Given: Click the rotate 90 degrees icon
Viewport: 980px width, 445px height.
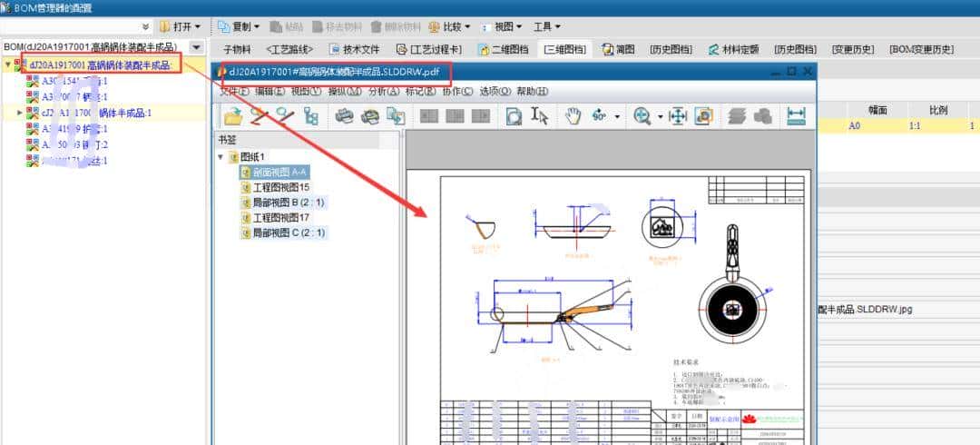Looking at the screenshot, I should (599, 115).
